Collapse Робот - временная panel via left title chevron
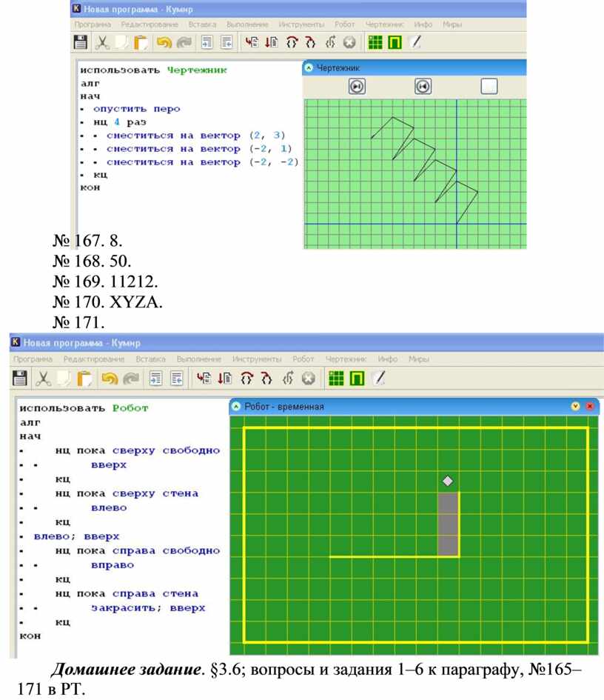 pyautogui.click(x=237, y=407)
